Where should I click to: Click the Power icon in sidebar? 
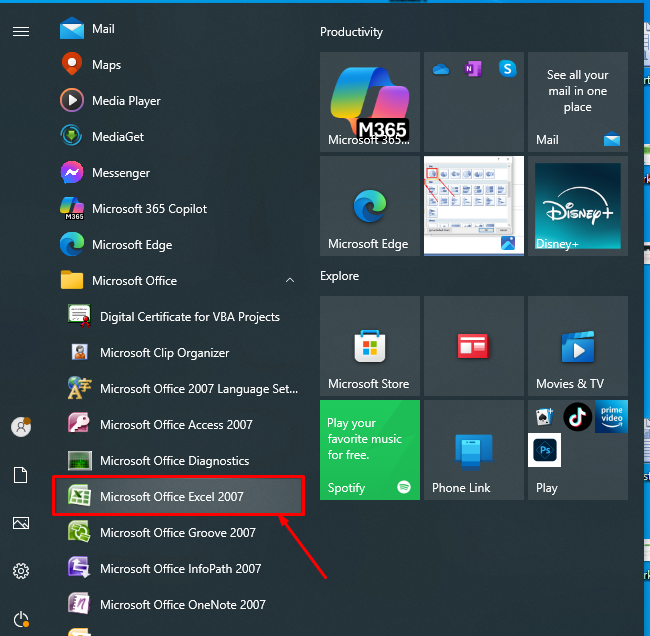pos(21,619)
